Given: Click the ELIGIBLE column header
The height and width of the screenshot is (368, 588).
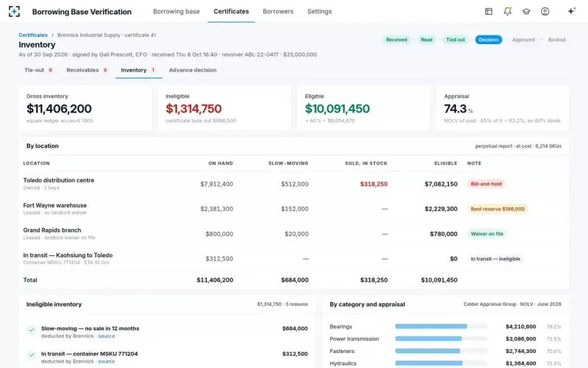Looking at the screenshot, I should click(446, 163).
